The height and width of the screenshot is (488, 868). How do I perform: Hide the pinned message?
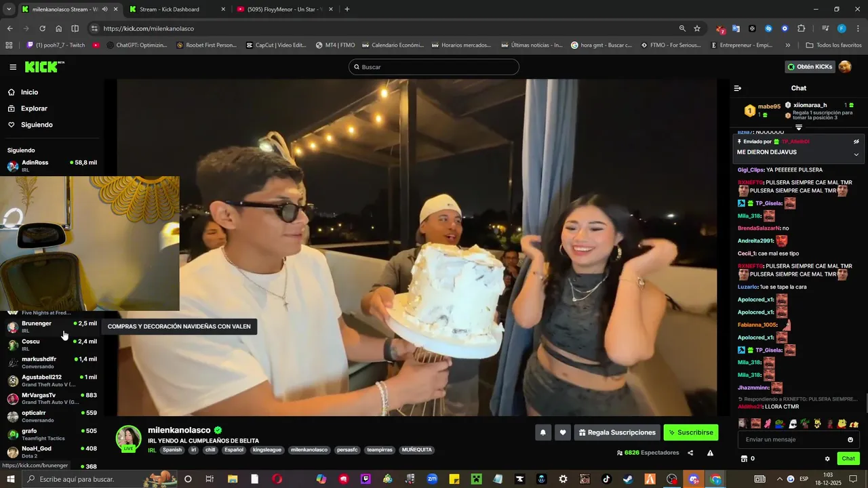pyautogui.click(x=856, y=142)
